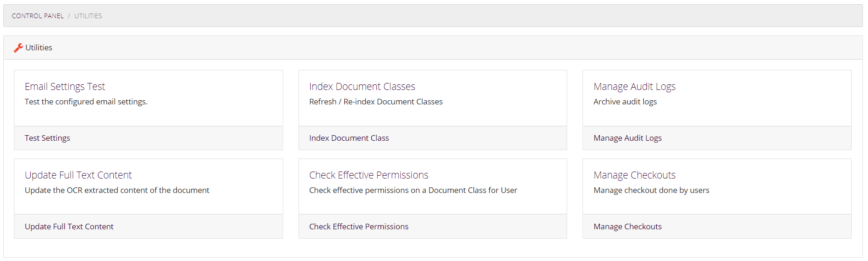Select the Utilities panel header text
Viewport: 868px width, 261px height.
(x=39, y=48)
